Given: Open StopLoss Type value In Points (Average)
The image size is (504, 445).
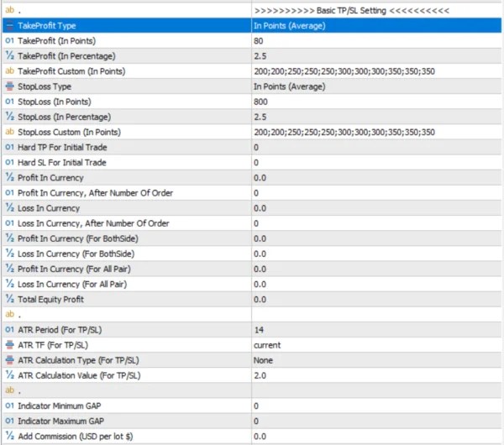Looking at the screenshot, I should tap(376, 86).
